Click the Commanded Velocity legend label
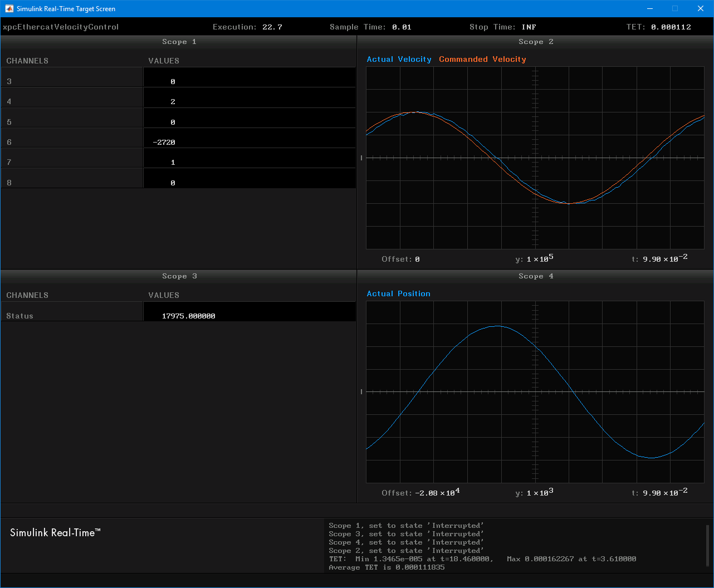 [482, 60]
